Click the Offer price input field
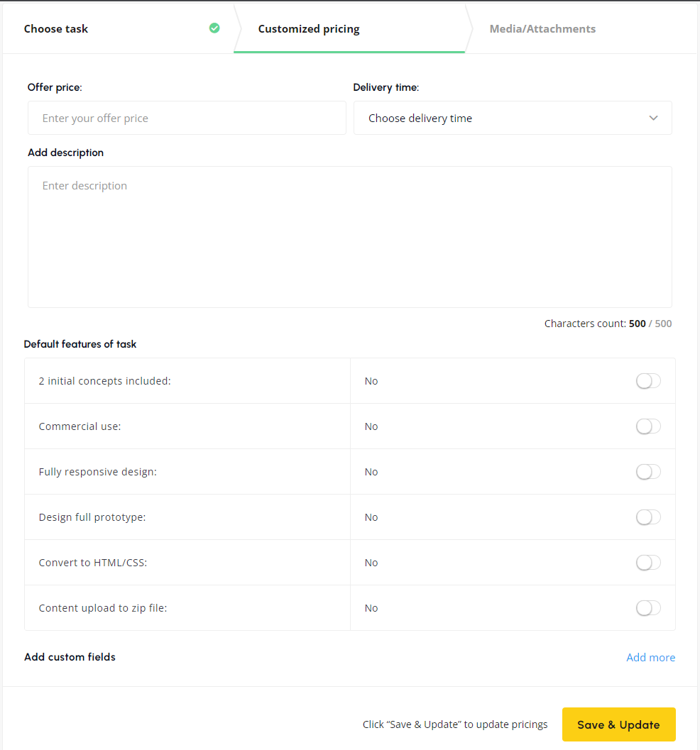The width and height of the screenshot is (700, 750). point(187,118)
